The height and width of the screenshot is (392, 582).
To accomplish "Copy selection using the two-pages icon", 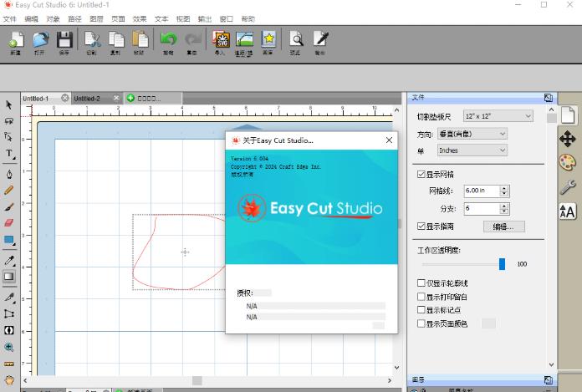I will click(115, 43).
